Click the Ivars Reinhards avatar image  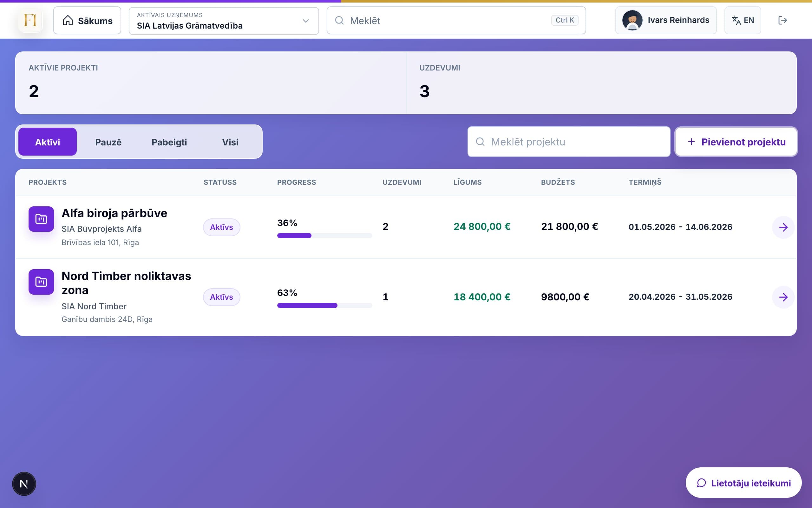(632, 20)
